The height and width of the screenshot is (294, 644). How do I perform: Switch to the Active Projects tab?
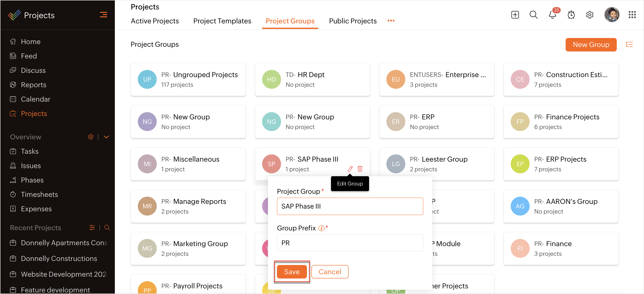click(155, 21)
